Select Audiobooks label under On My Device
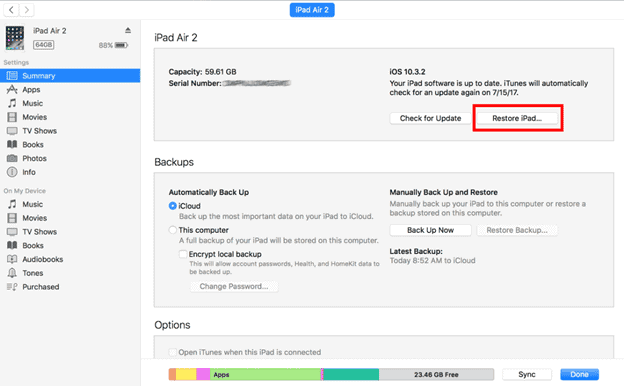Image resolution: width=624 pixels, height=386 pixels. (43, 259)
